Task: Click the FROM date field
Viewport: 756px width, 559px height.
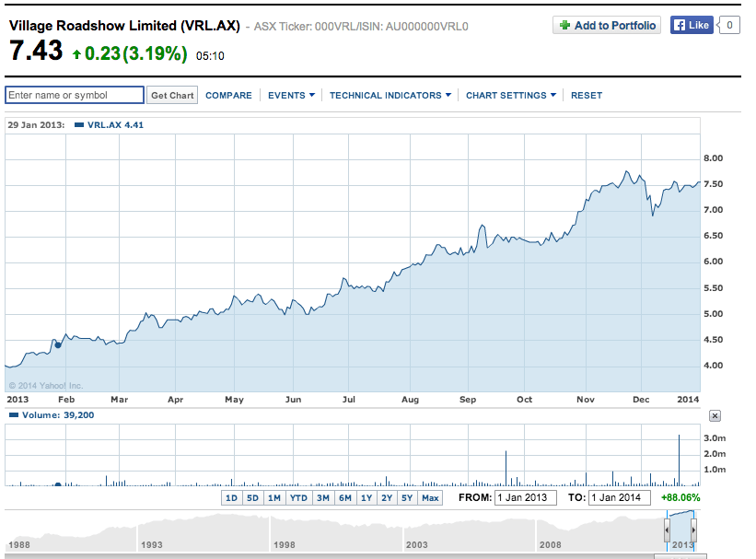Action: click(526, 497)
